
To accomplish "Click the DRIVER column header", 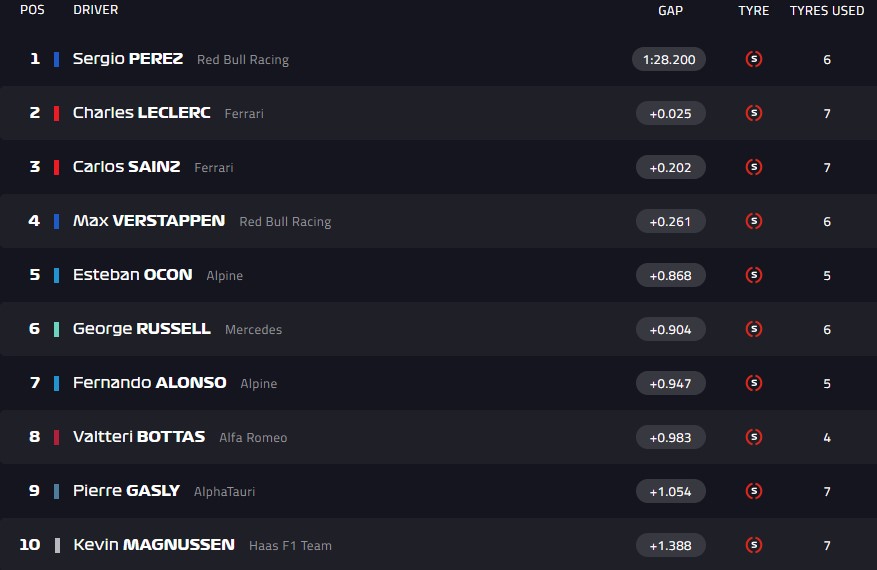I will point(95,10).
